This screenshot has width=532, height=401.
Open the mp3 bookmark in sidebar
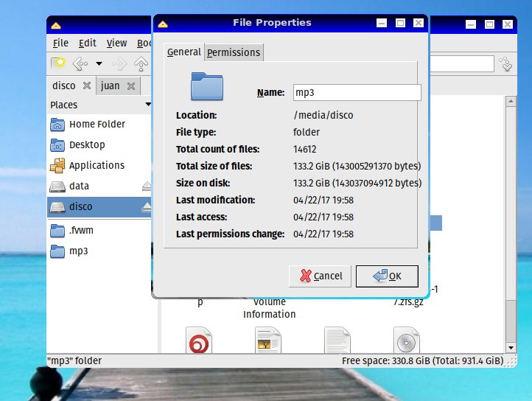[x=78, y=251]
